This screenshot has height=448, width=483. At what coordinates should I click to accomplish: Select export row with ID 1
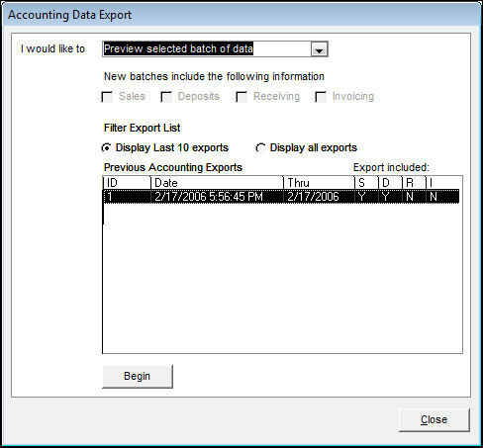(x=281, y=197)
